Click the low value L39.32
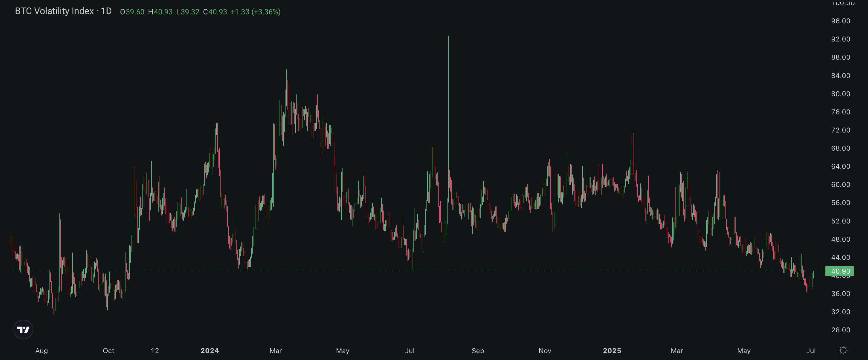Image resolution: width=868 pixels, height=360 pixels. pyautogui.click(x=188, y=12)
